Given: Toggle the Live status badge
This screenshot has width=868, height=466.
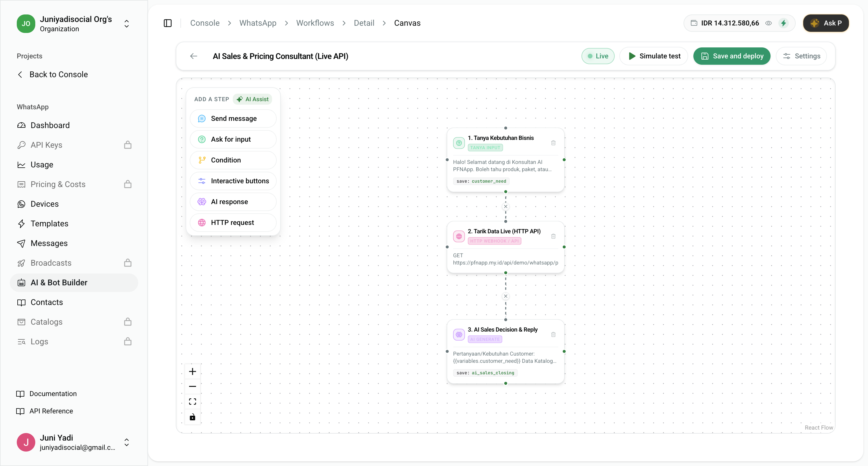Looking at the screenshot, I should 598,56.
